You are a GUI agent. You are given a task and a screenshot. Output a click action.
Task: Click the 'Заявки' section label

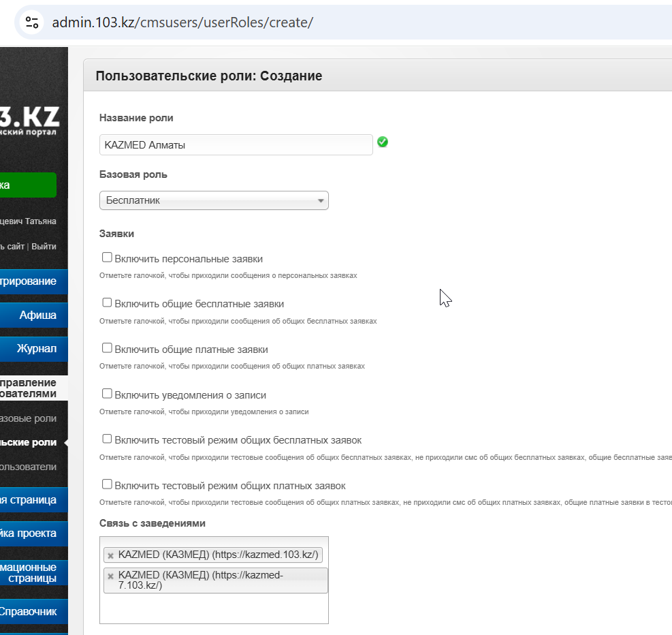(x=116, y=234)
